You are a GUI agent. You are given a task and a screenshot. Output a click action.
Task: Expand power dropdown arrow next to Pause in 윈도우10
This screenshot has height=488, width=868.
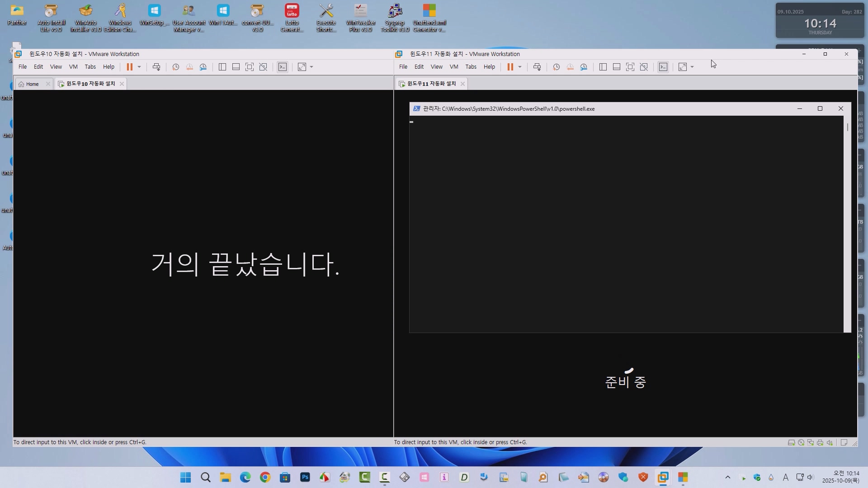pos(139,67)
